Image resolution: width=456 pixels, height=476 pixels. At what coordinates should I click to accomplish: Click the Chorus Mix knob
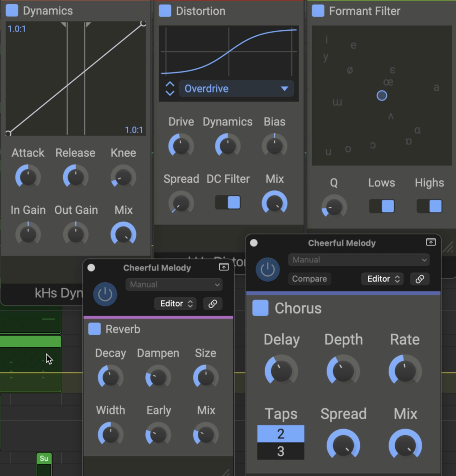click(405, 445)
